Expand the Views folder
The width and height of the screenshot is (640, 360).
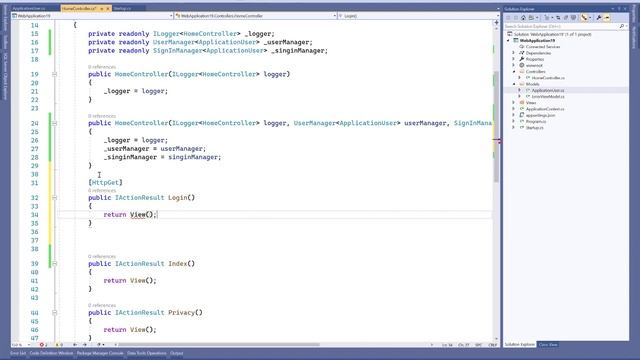point(514,103)
